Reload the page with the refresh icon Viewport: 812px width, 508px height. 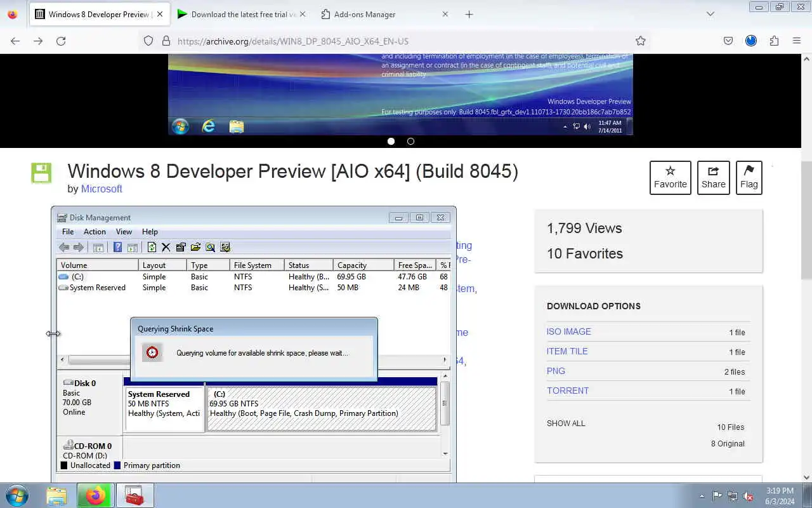[61, 41]
